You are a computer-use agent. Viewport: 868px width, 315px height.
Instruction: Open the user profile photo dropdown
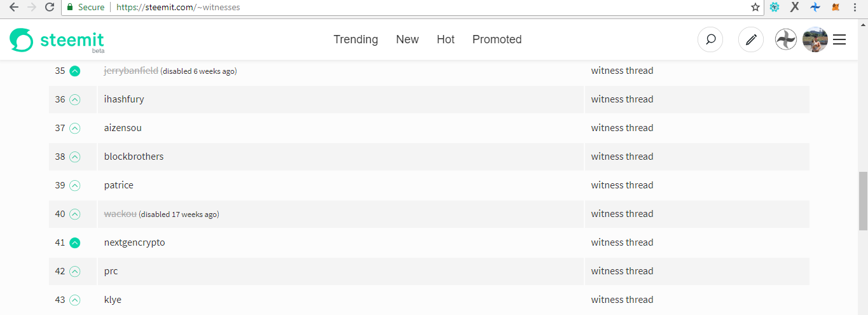click(x=815, y=39)
